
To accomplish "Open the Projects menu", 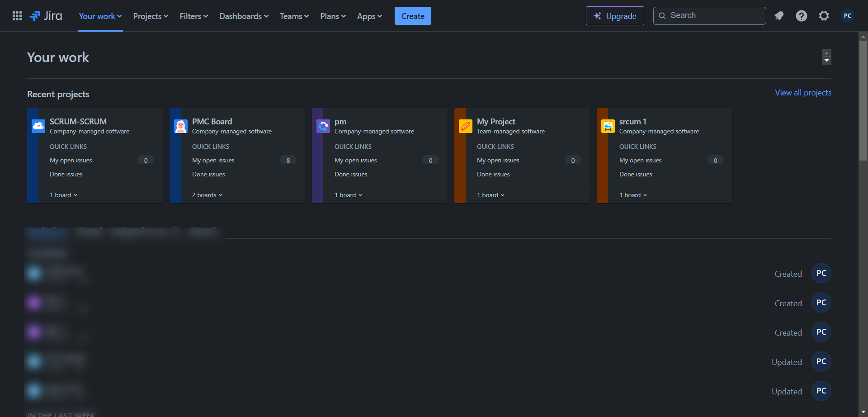I will tap(151, 16).
